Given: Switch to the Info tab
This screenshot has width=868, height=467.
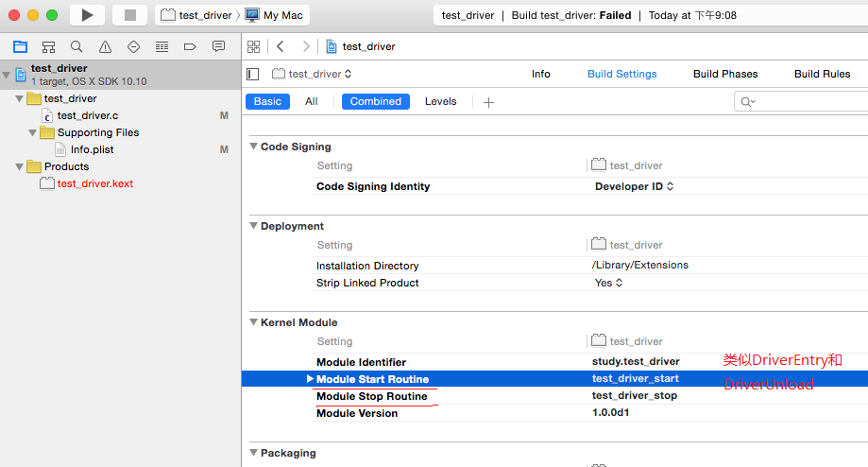Looking at the screenshot, I should [540, 74].
